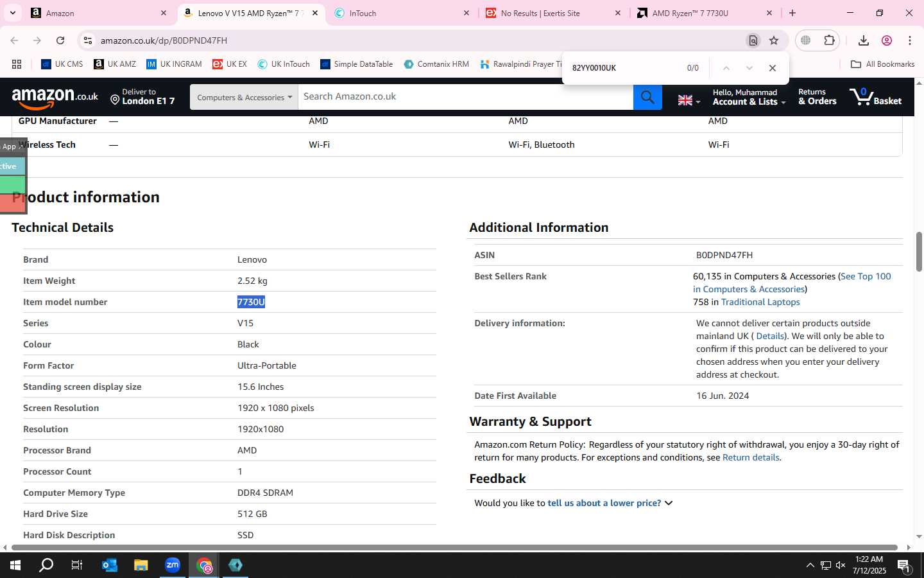
Task: Click Deliver to London E1 7
Action: (x=142, y=97)
